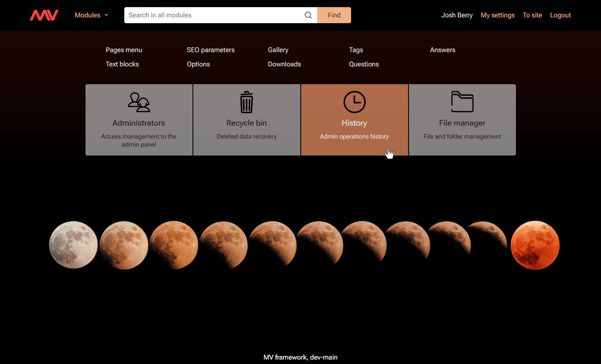Screen dimensions: 601x364
Task: Focus the 'Search in all modules' field
Action: (x=213, y=15)
